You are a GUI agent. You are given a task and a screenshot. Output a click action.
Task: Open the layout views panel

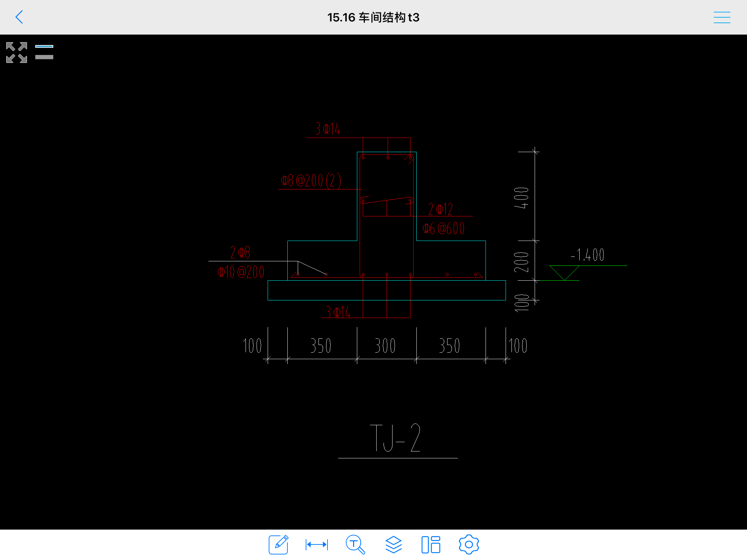431,544
